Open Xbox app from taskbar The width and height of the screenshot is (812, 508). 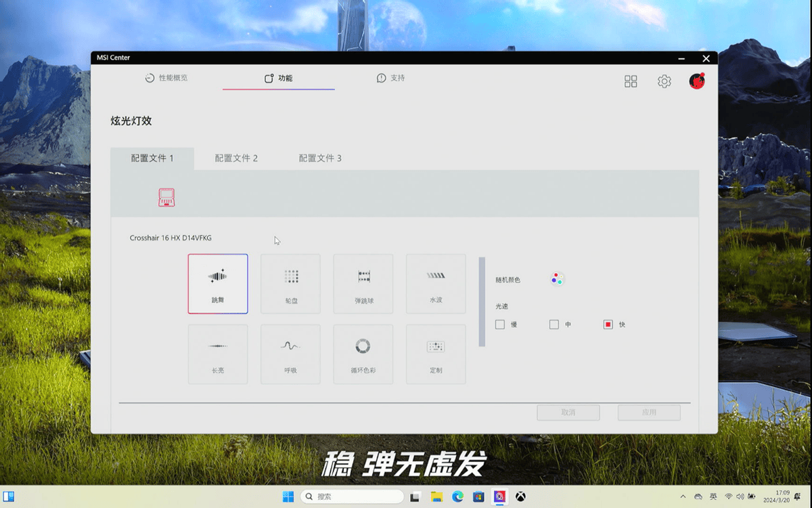pyautogui.click(x=520, y=496)
